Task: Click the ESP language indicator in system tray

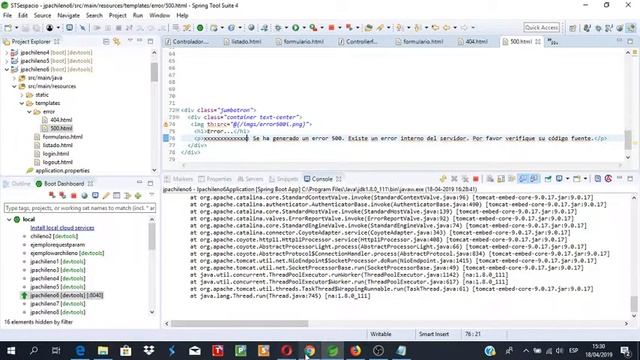Action: pos(573,351)
